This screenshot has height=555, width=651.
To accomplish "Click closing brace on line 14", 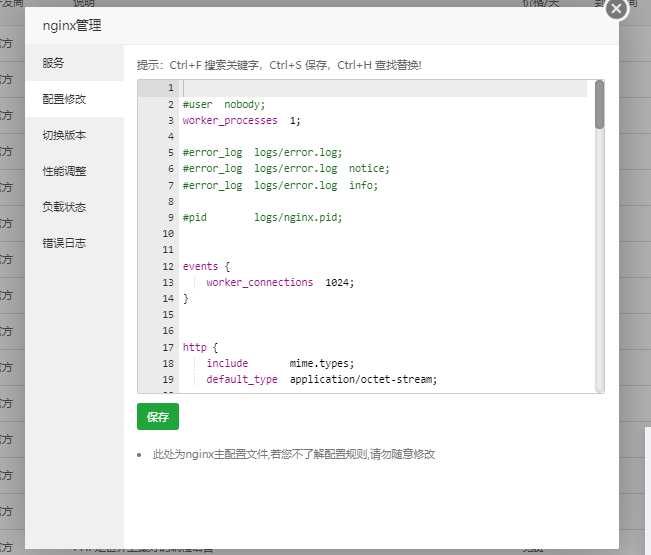I will 186,298.
